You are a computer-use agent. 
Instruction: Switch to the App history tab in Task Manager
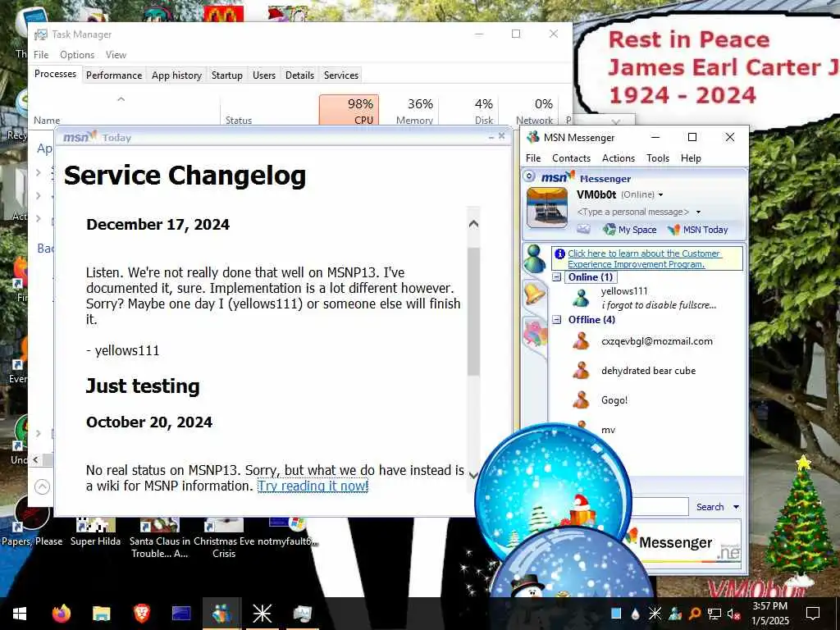tap(176, 75)
